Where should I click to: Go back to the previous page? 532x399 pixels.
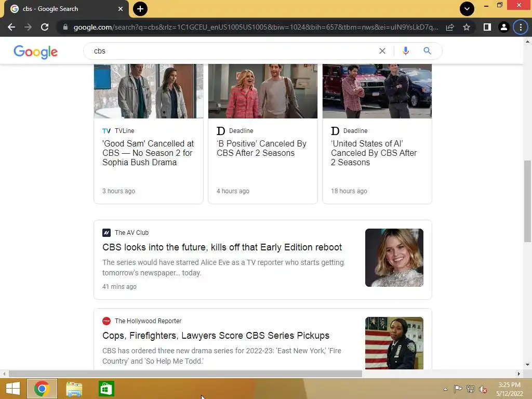(11, 27)
